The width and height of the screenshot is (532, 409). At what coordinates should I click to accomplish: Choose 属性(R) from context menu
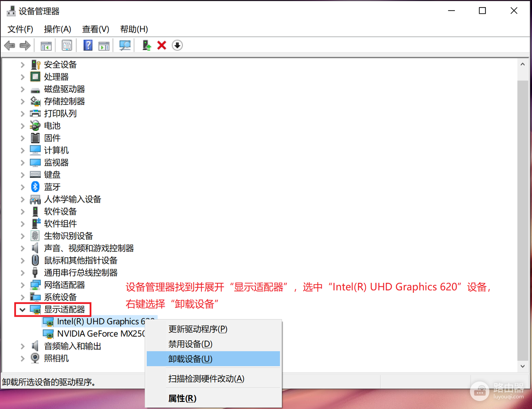point(213,398)
